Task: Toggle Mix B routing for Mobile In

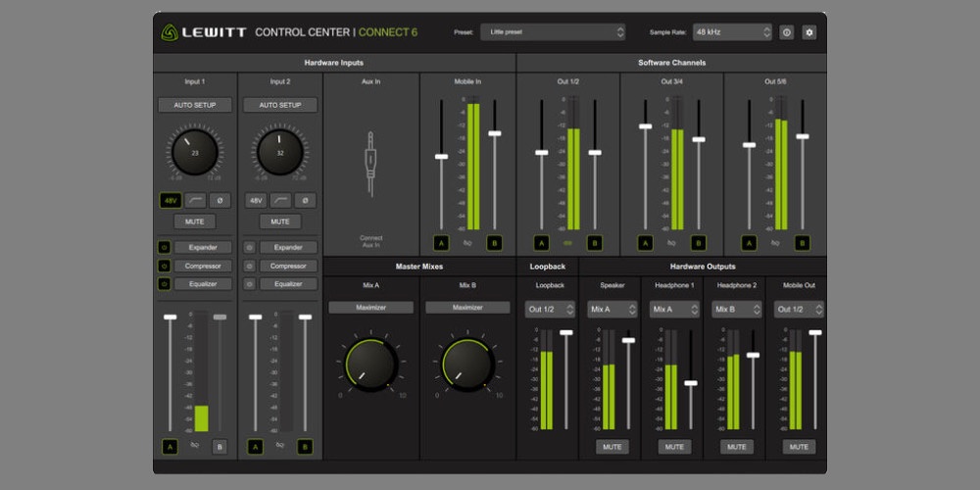Action: click(494, 242)
